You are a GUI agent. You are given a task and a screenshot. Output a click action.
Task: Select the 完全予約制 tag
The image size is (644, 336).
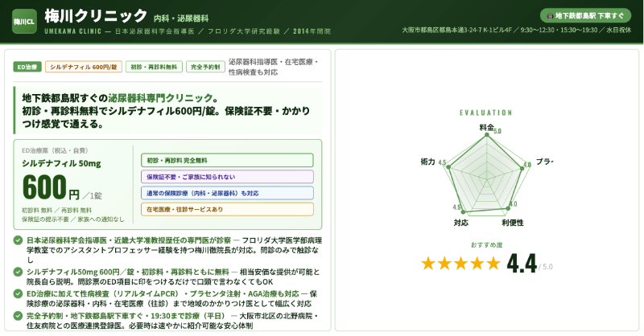205,67
